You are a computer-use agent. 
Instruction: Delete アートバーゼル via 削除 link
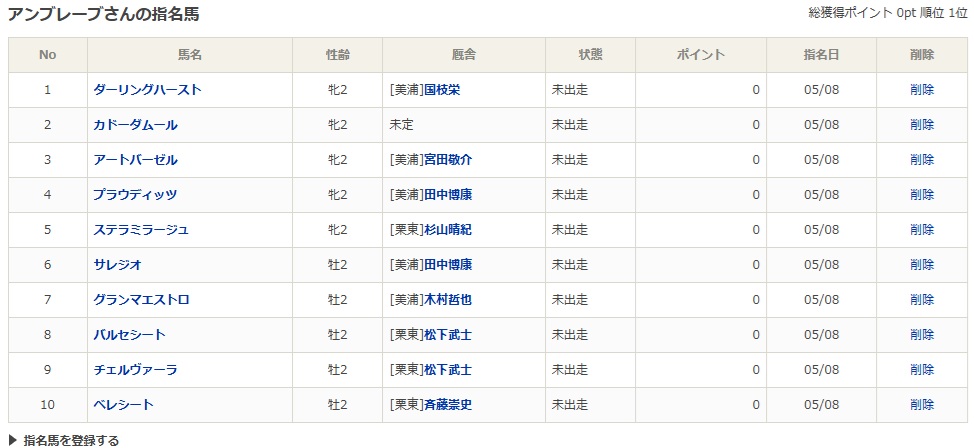tap(922, 160)
